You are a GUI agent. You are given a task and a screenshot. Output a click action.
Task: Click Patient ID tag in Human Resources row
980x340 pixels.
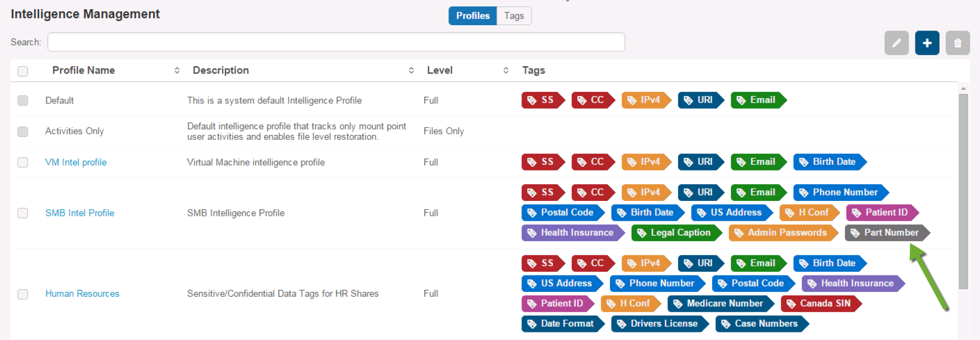[x=557, y=304]
